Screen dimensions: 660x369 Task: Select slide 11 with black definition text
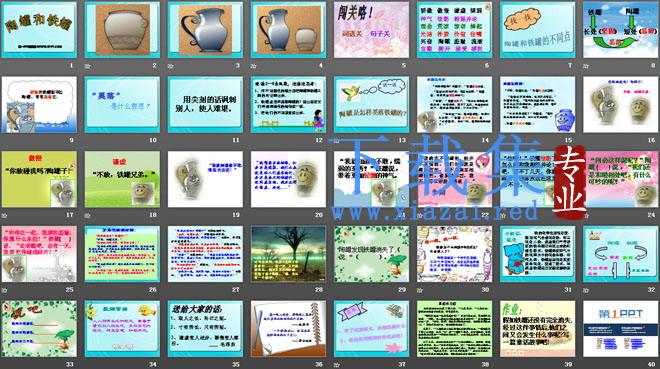[x=205, y=104]
